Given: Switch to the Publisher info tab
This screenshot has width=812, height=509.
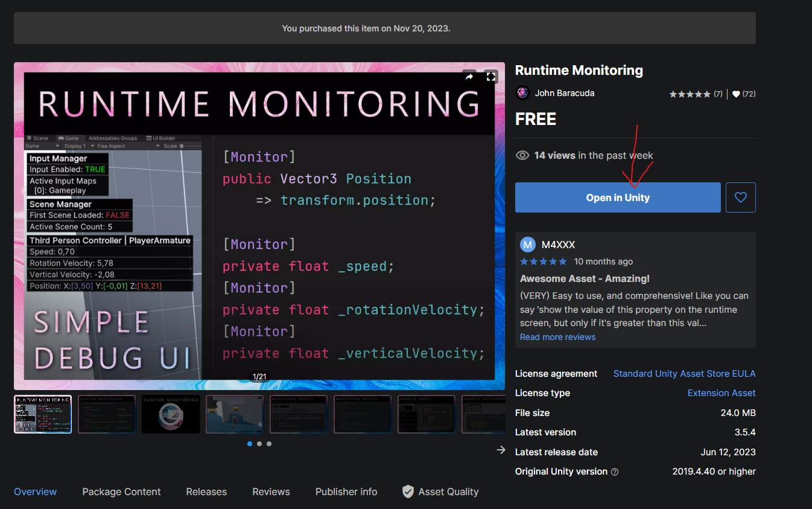Looking at the screenshot, I should 346,491.
